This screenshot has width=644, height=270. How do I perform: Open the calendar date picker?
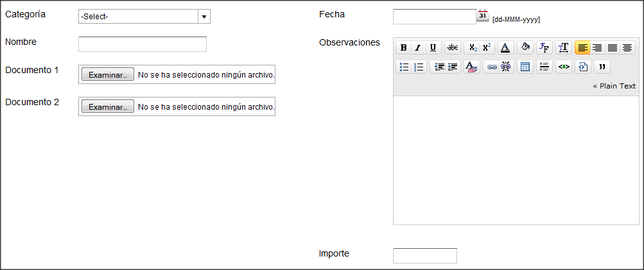(483, 15)
